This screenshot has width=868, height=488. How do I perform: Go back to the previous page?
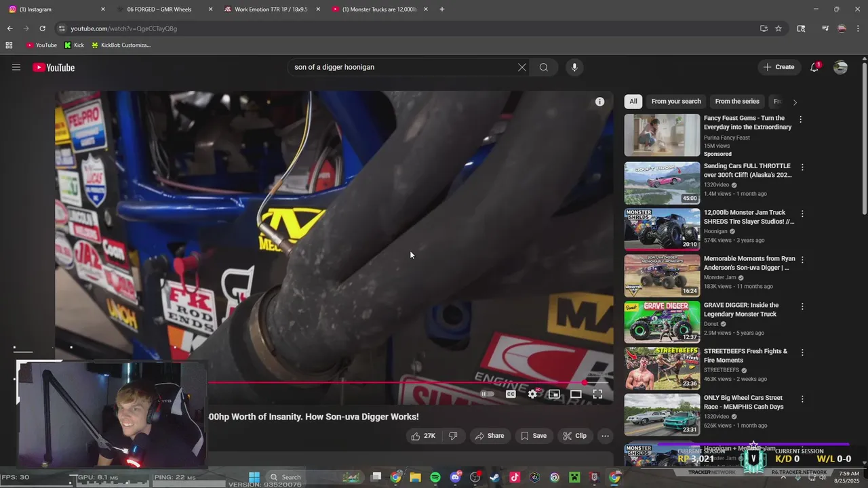[9, 28]
